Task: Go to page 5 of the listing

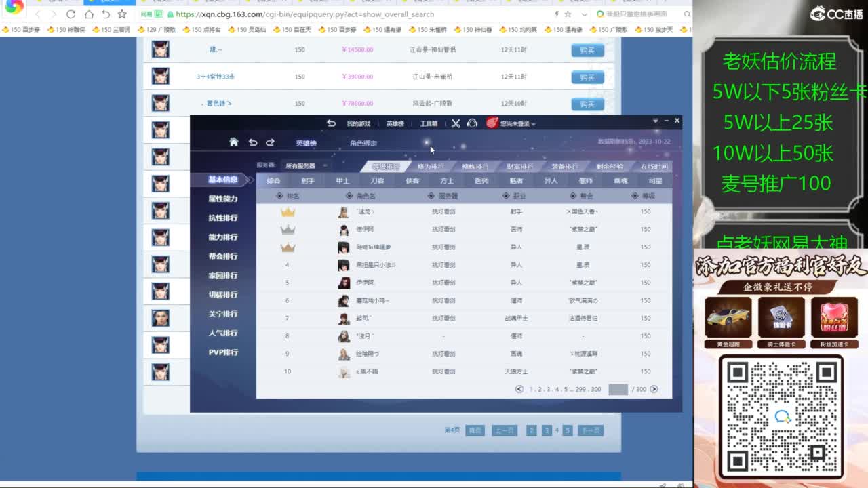Action: (x=568, y=430)
